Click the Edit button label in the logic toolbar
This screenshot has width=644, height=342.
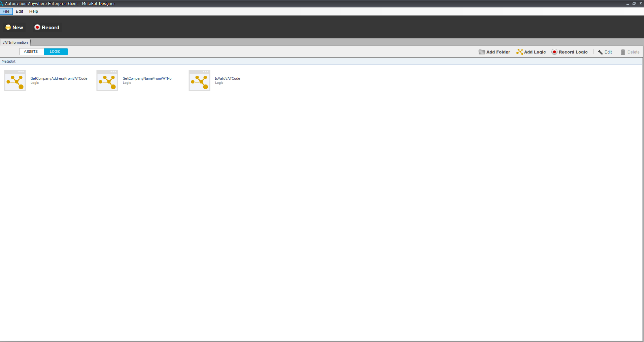click(x=608, y=52)
